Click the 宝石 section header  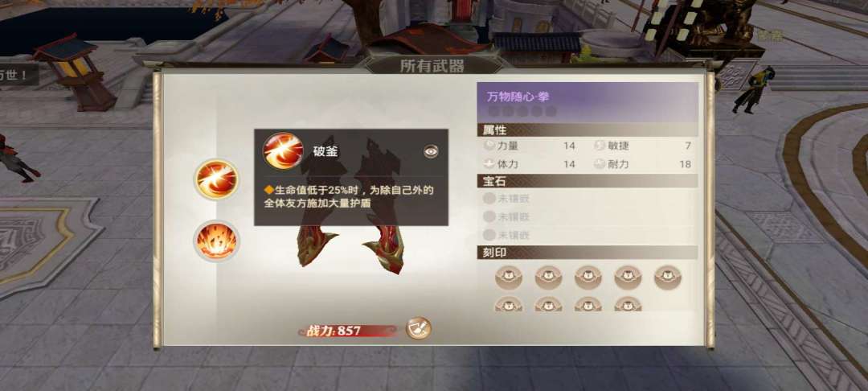(588, 181)
